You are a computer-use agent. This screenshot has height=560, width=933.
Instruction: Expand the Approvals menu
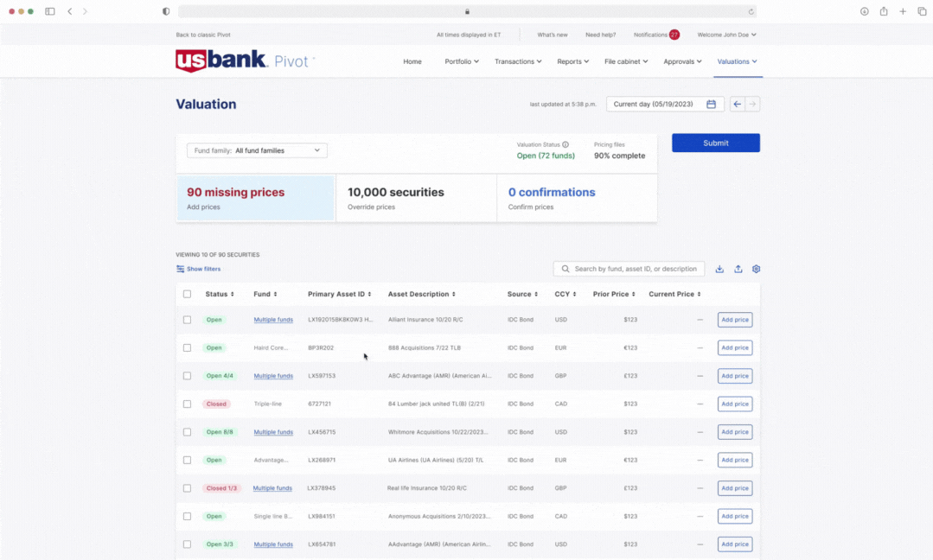(x=682, y=61)
